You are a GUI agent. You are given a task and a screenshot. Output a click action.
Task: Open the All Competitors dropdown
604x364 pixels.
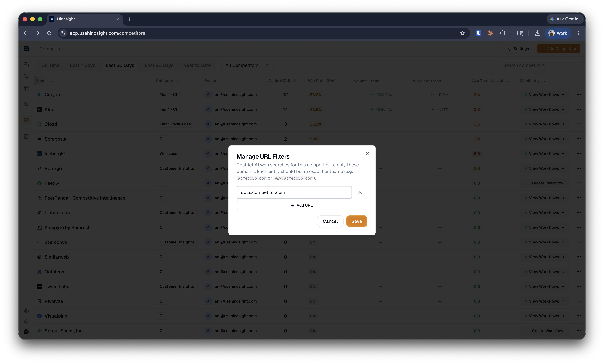click(x=247, y=65)
